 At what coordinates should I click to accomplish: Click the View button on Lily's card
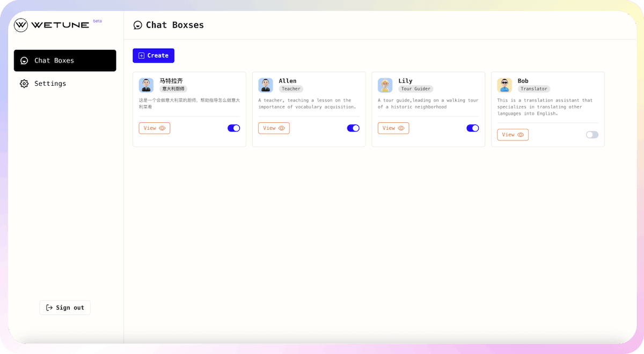pos(393,128)
